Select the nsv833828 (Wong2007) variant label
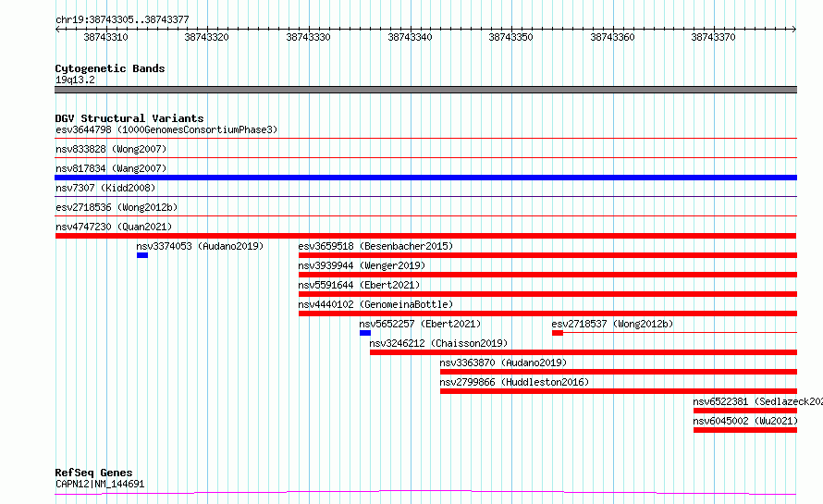823x504 pixels. pos(111,149)
